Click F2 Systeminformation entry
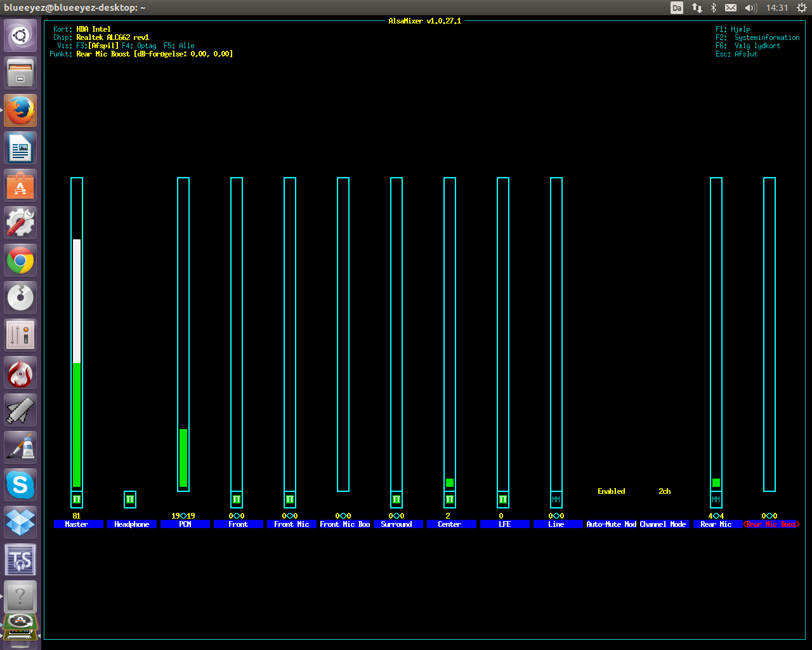 [x=757, y=37]
